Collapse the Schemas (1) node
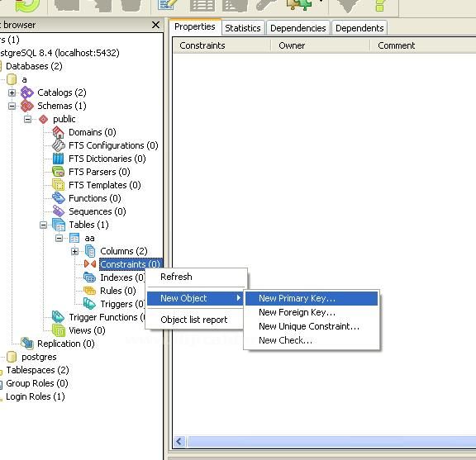The image size is (476, 460). 12,107
